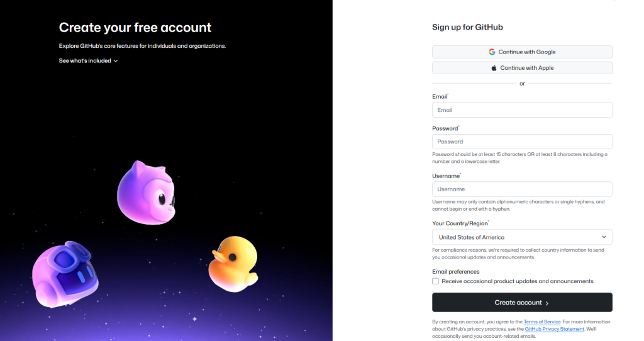Open the Terms of Service link

click(541, 321)
